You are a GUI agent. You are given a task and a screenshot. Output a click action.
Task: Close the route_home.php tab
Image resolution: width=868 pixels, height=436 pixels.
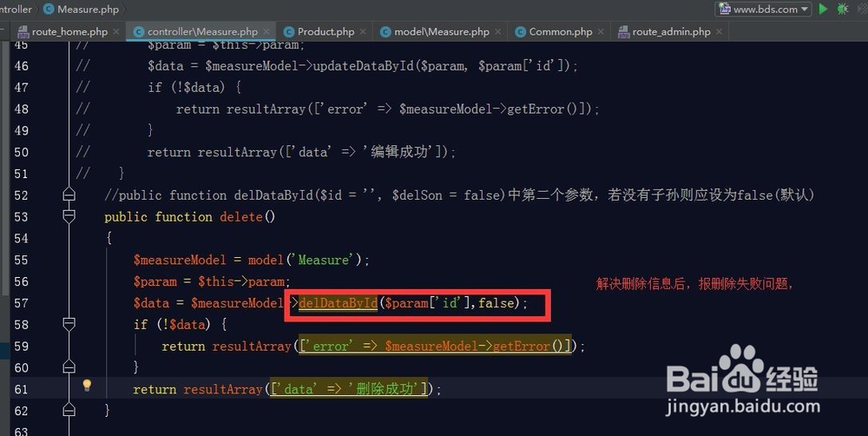(x=115, y=32)
